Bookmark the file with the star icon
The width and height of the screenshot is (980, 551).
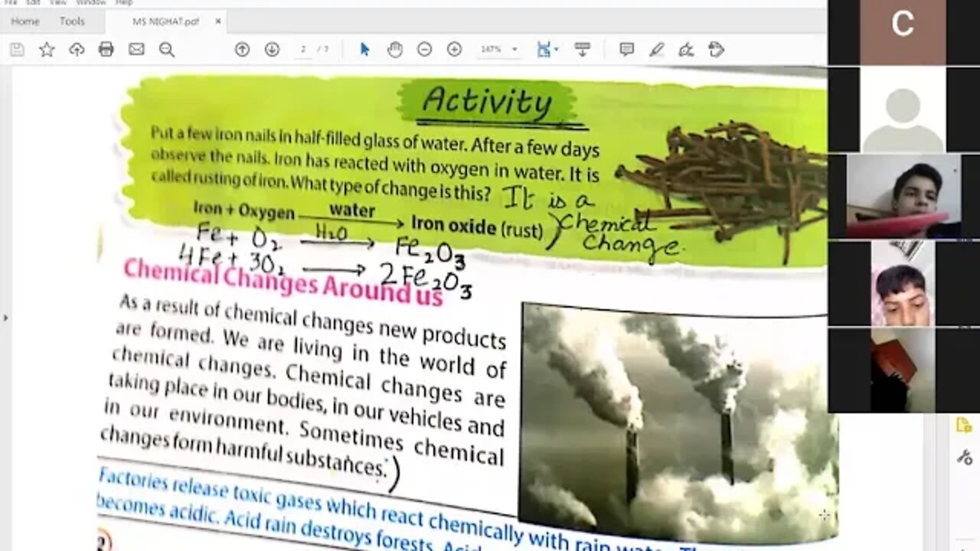[47, 50]
